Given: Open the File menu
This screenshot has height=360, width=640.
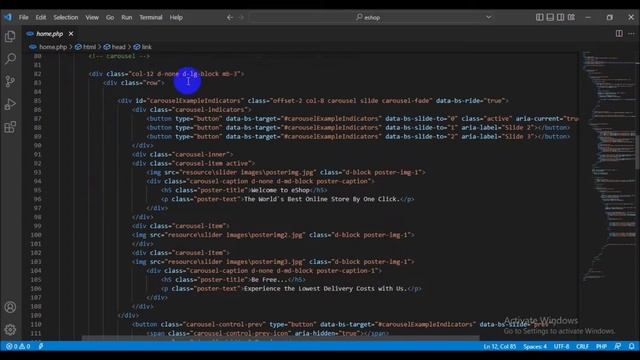Looking at the screenshot, I should tap(24, 17).
